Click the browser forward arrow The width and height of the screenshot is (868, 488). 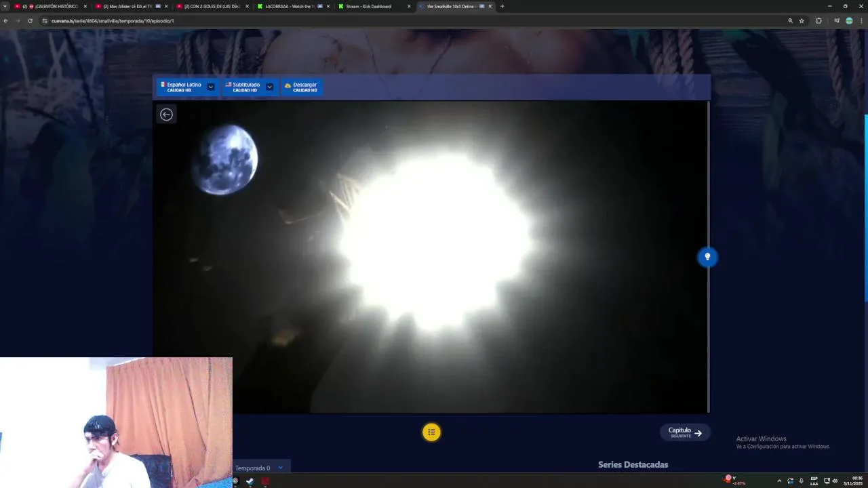(x=18, y=21)
